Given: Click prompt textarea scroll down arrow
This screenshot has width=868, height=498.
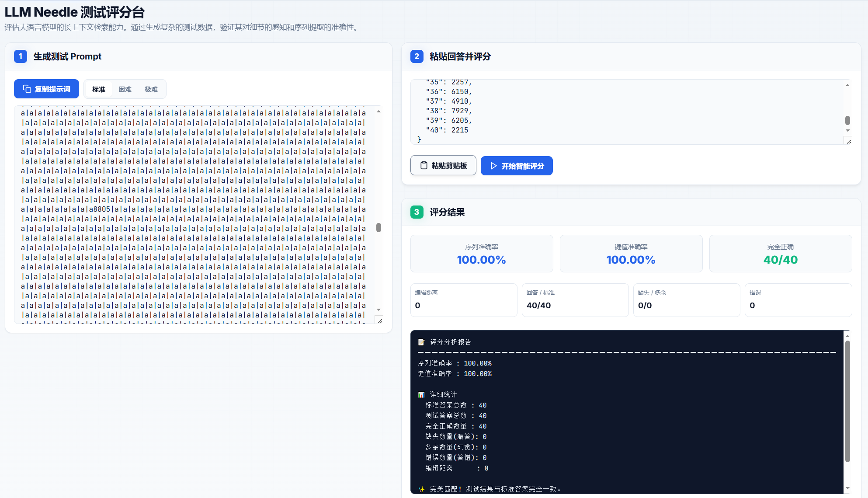Looking at the screenshot, I should tap(379, 310).
